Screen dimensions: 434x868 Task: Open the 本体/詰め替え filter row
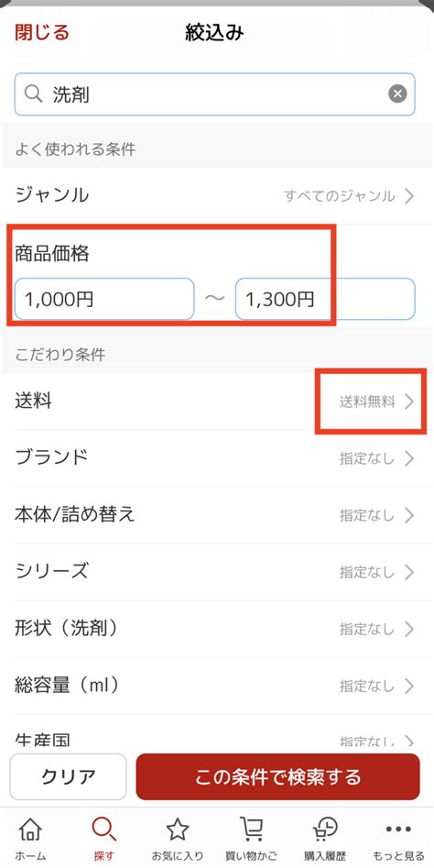pos(215,515)
